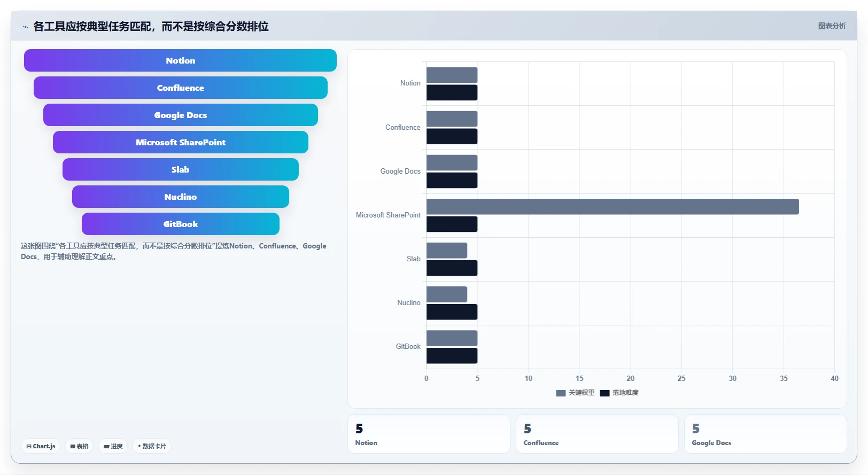Click Notion's gray 关键权重 bar
The image size is (868, 475).
tap(452, 75)
